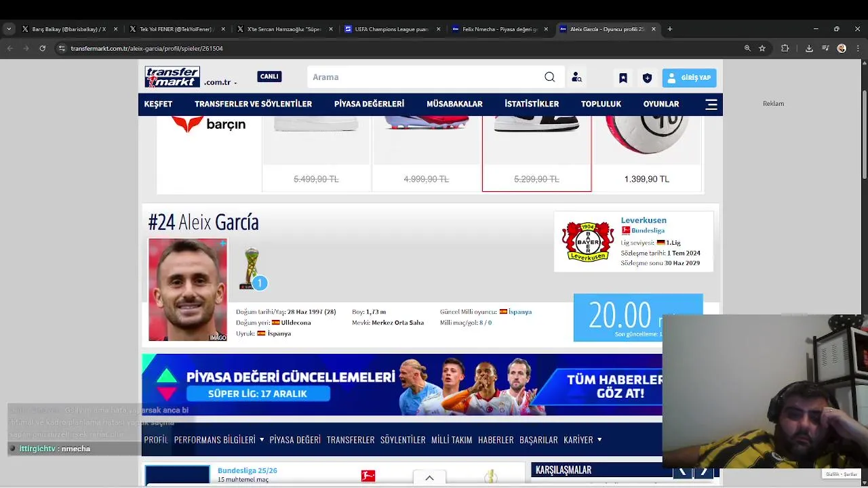
Task: Open the Bundesliga 25/26 link
Action: click(248, 470)
